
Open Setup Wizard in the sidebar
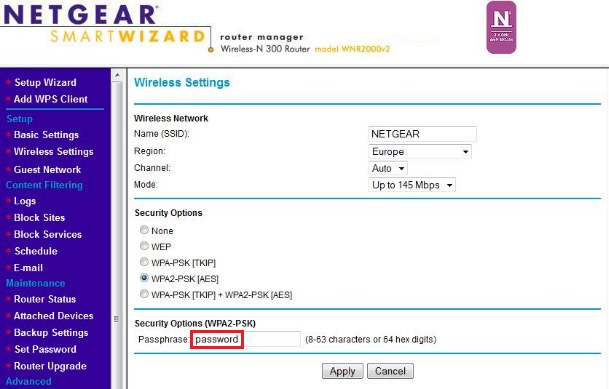[45, 82]
